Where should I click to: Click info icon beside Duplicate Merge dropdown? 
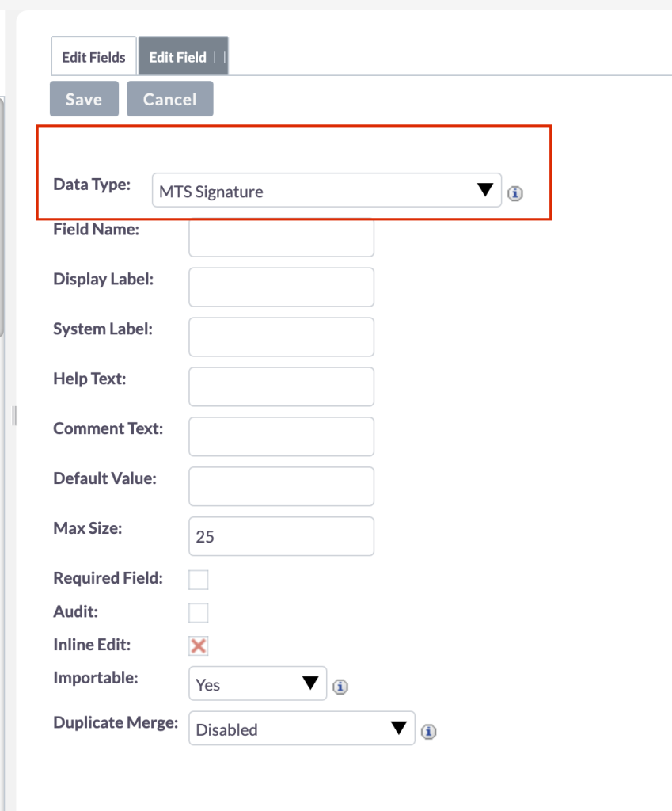[428, 731]
